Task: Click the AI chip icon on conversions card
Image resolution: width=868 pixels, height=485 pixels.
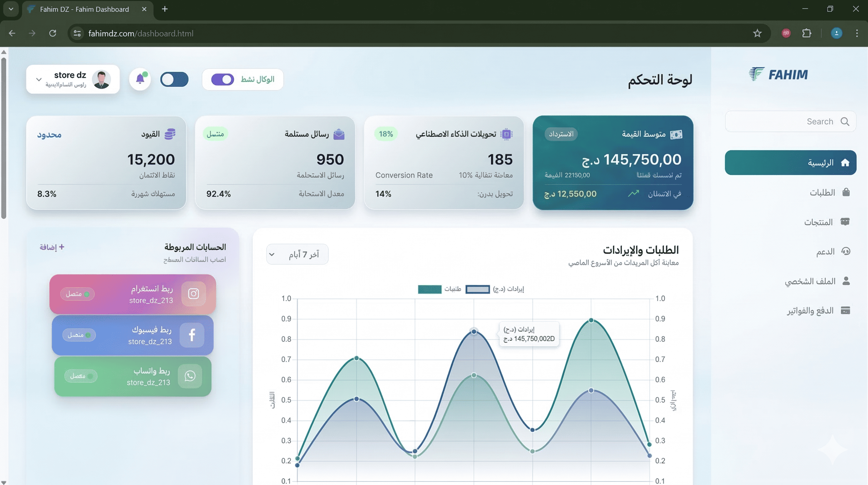Action: pyautogui.click(x=506, y=134)
